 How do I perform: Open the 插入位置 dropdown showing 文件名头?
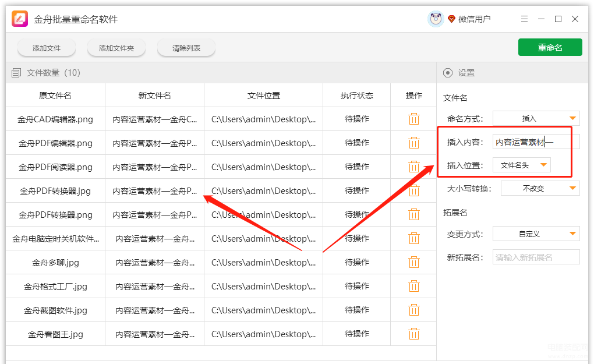click(x=521, y=165)
